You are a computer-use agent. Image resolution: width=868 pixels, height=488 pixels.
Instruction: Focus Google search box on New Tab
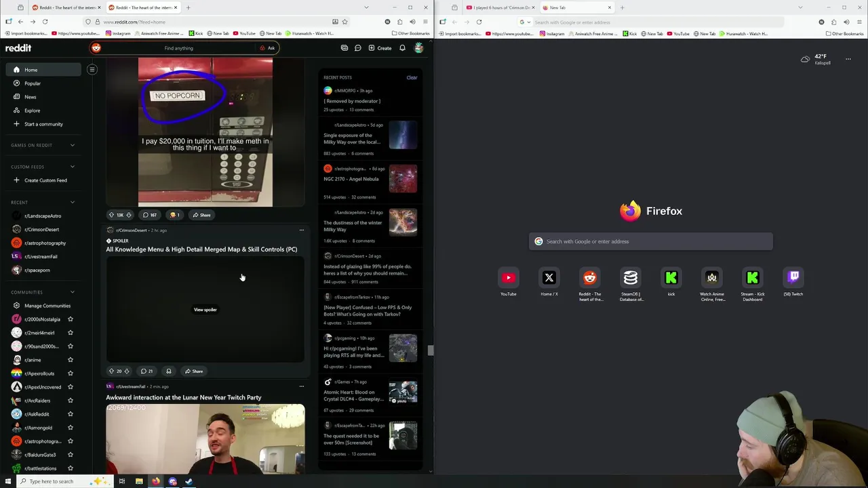651,241
